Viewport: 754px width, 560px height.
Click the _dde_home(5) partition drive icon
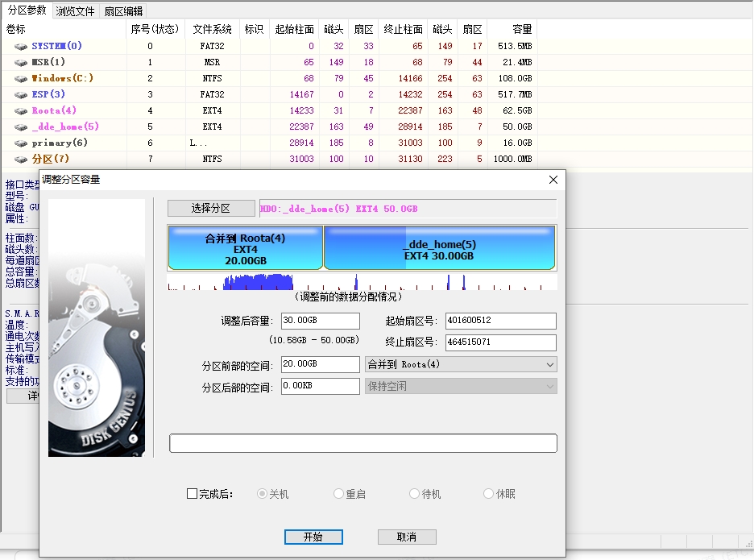tap(21, 127)
